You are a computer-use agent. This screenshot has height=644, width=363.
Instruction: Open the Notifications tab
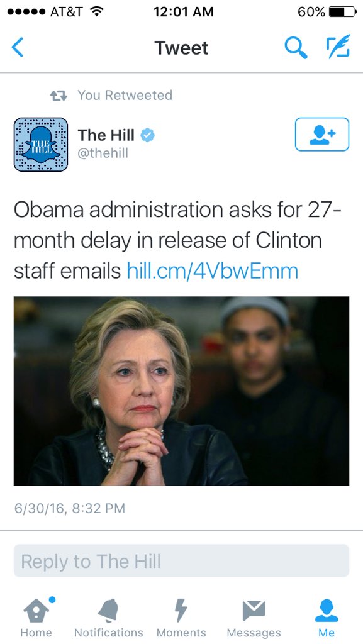click(x=108, y=617)
